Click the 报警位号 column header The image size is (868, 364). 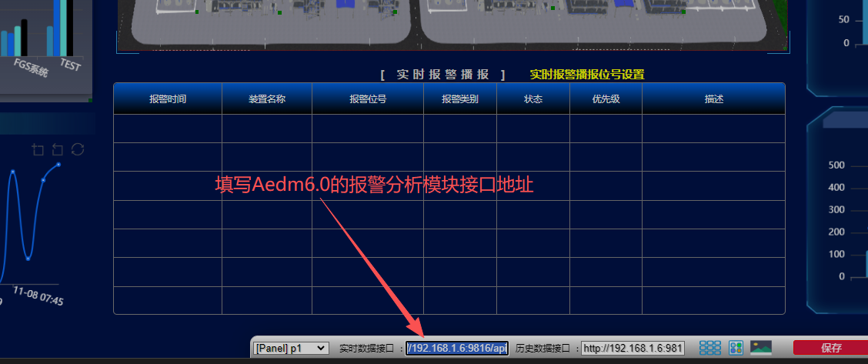pos(368,99)
